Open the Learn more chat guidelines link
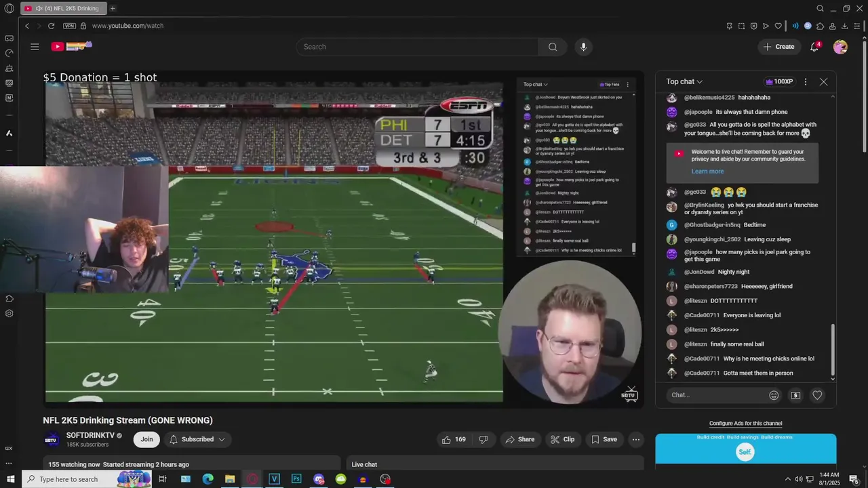This screenshot has width=868, height=488. (707, 171)
